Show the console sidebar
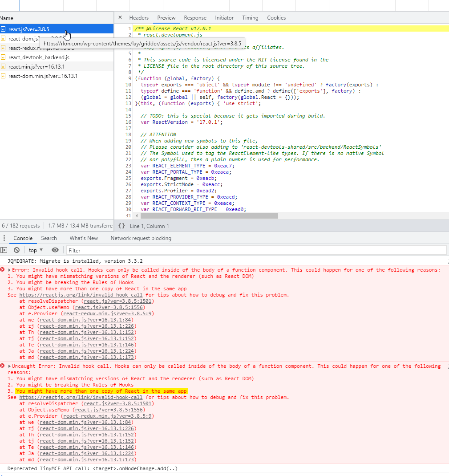Viewport: 449px width, 476px height. coord(4,250)
